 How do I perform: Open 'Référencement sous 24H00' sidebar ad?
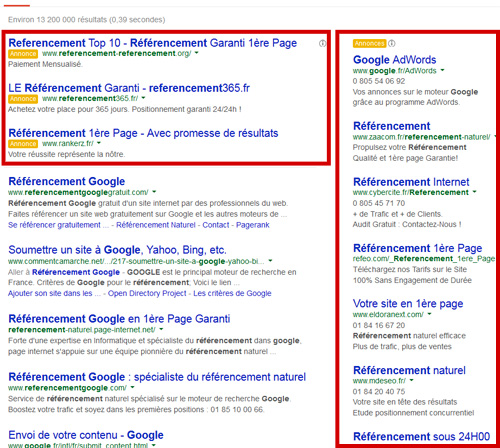tap(422, 436)
